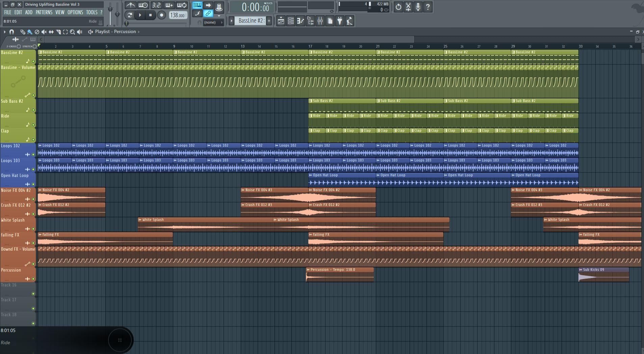Activate the Mute tool in the Playlist
Screen dimensions: 644x354
[45, 31]
